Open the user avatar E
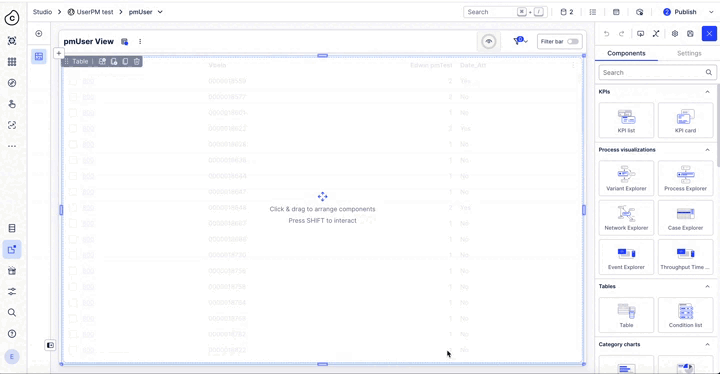The width and height of the screenshot is (720, 374). point(12,357)
